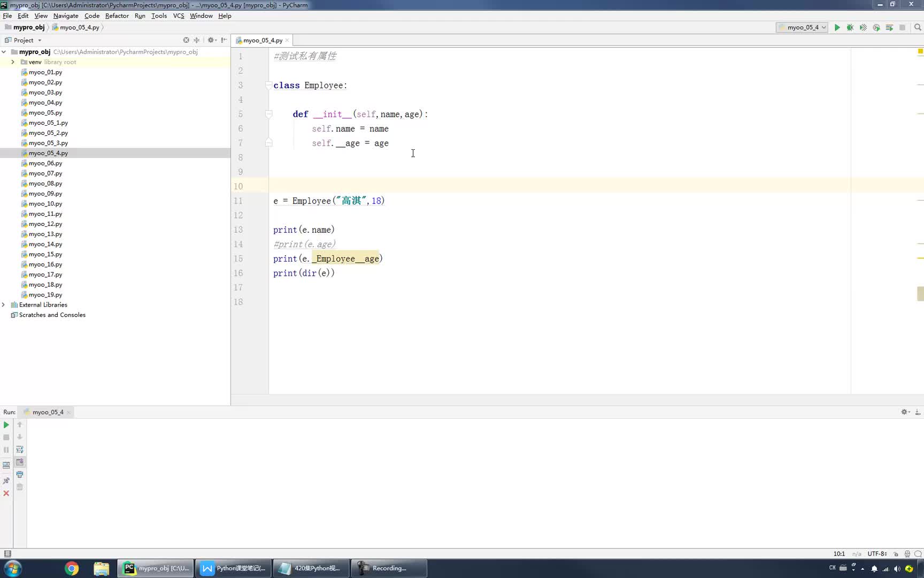Click the profile run icon in toolbar
This screenshot has width=924, height=578.
[x=876, y=27]
